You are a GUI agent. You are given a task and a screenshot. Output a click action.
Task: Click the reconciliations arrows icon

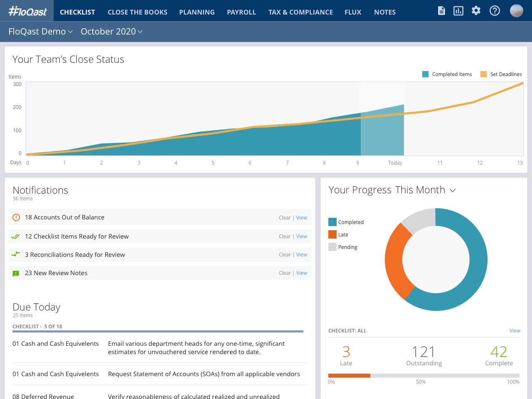click(16, 254)
